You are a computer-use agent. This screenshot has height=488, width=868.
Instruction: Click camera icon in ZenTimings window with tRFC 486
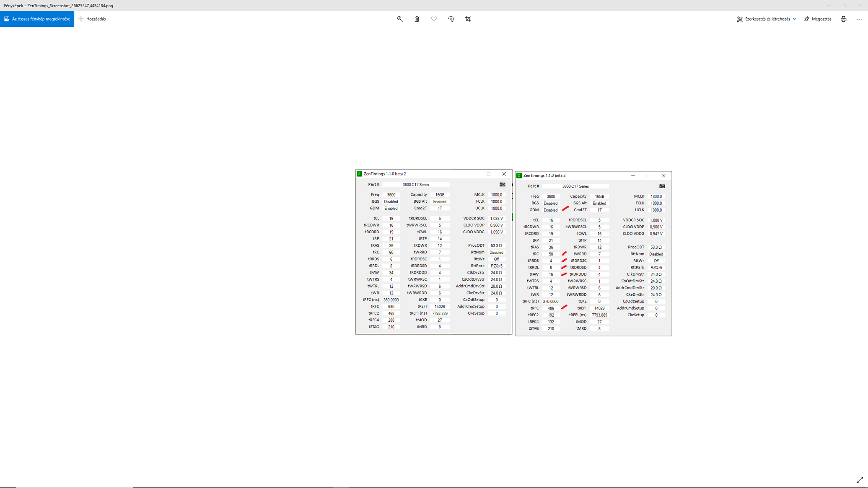(x=662, y=186)
